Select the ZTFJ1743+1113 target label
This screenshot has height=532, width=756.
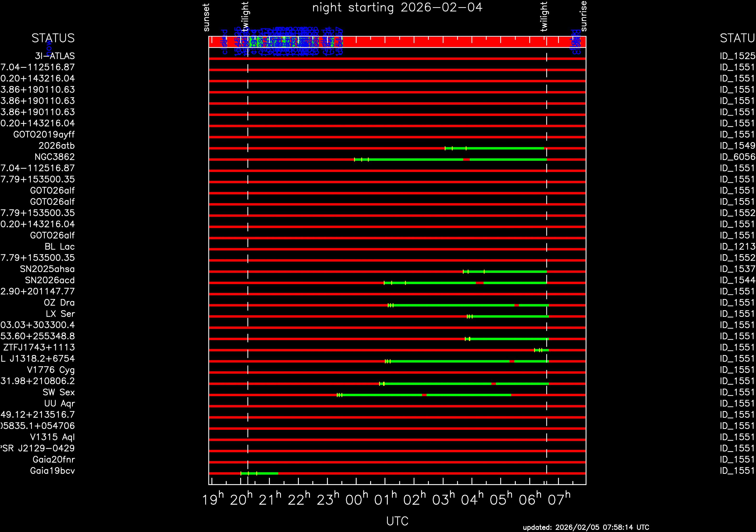pos(39,347)
